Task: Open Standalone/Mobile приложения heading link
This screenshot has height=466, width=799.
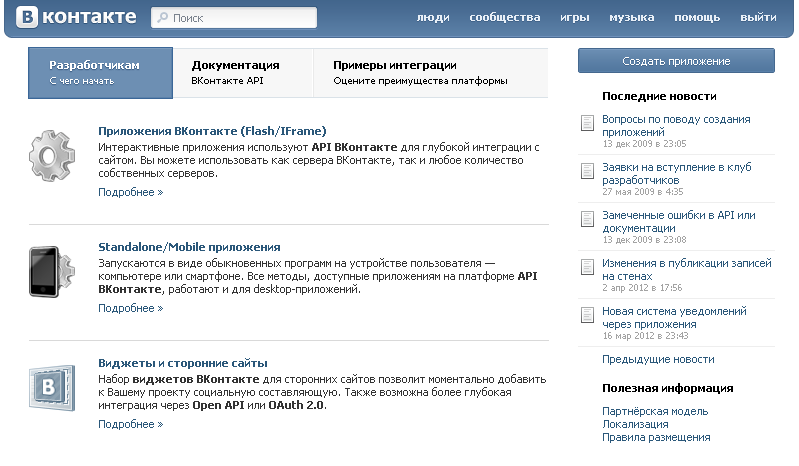Action: point(189,247)
